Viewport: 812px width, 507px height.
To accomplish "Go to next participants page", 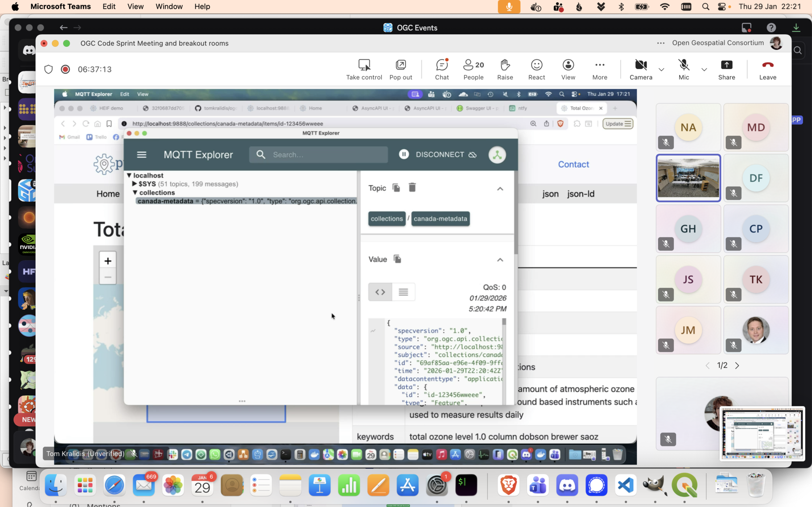I will point(737,365).
